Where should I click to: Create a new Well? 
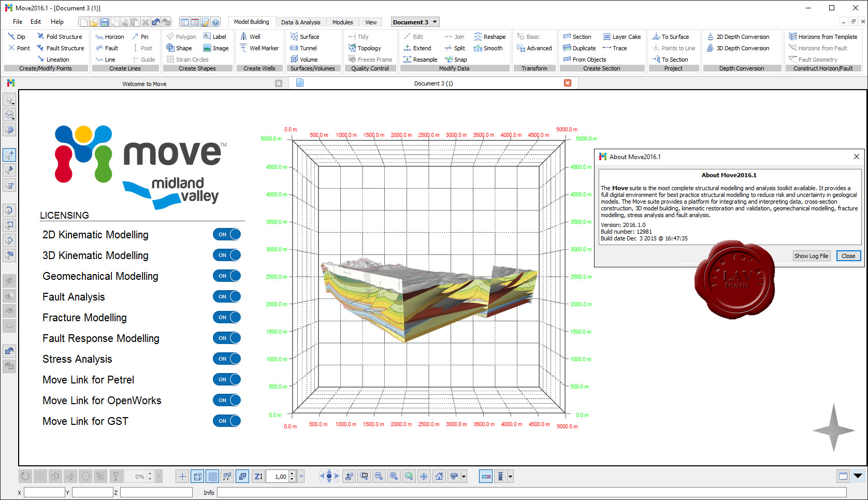[250, 37]
